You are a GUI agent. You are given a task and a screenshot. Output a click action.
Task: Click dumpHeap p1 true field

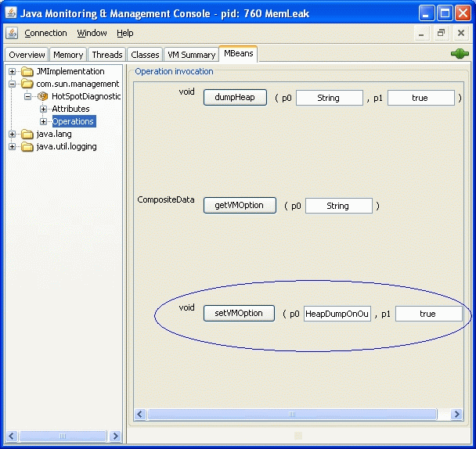pos(420,98)
